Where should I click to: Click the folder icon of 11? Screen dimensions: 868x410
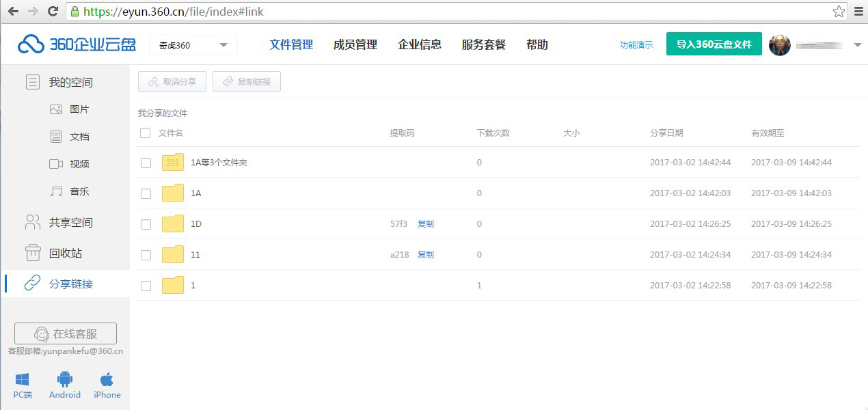(173, 254)
